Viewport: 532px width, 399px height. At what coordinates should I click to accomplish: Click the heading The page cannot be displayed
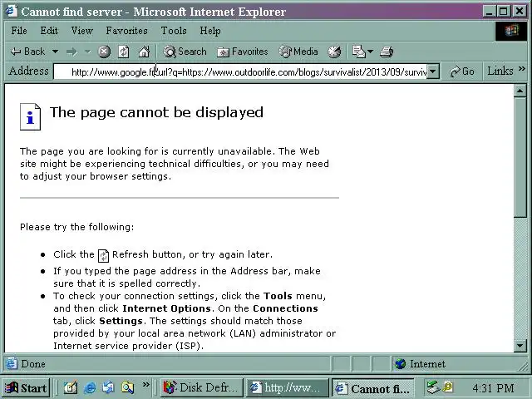156,112
